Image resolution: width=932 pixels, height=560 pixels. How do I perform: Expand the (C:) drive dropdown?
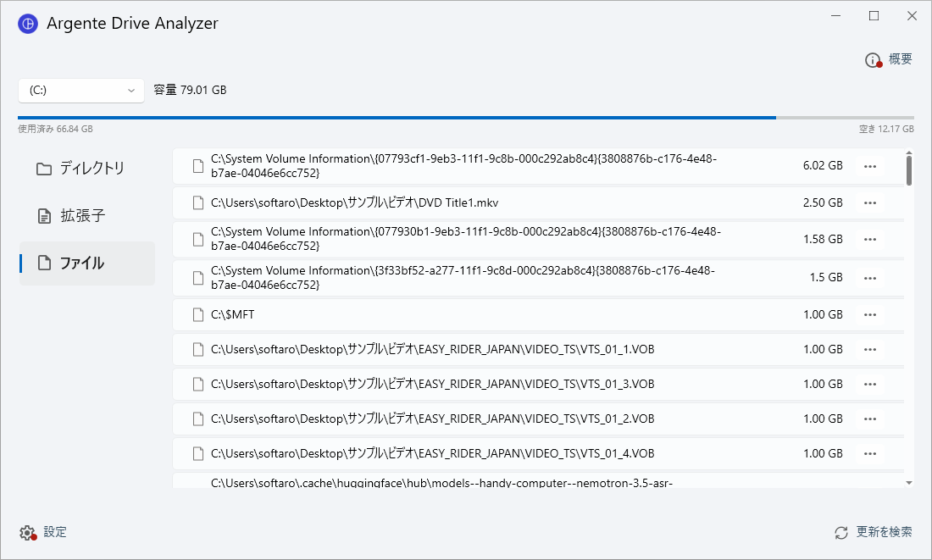coord(81,91)
